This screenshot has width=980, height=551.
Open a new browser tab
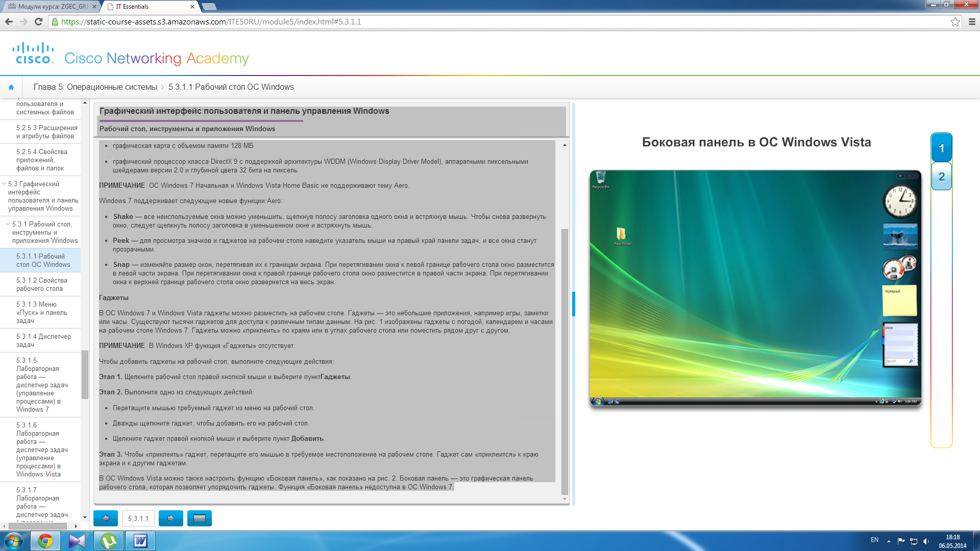click(210, 7)
